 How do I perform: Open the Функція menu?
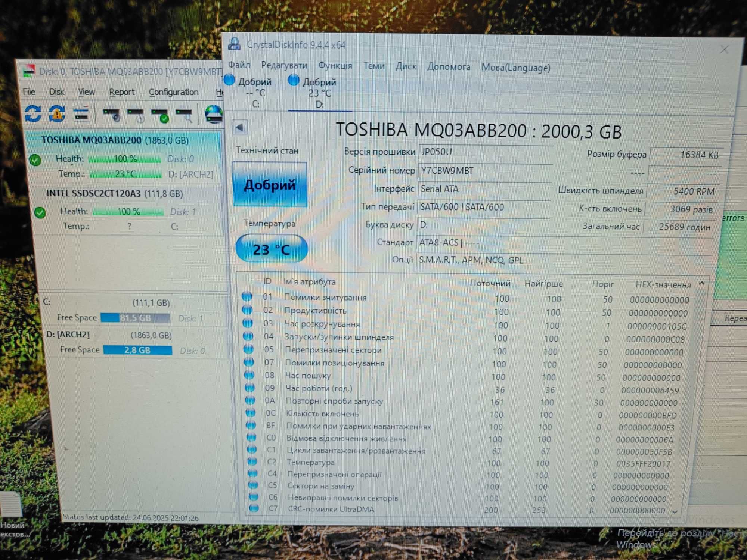[335, 66]
